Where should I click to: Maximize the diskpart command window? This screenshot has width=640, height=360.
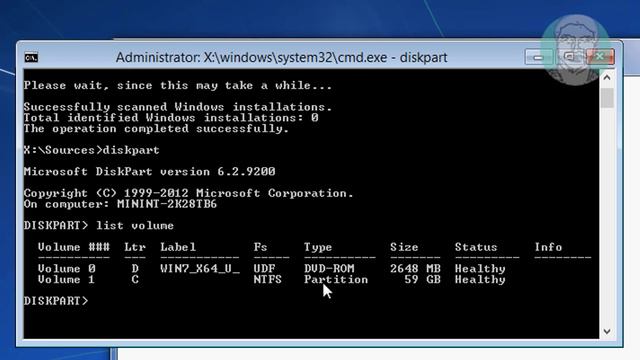click(x=569, y=57)
